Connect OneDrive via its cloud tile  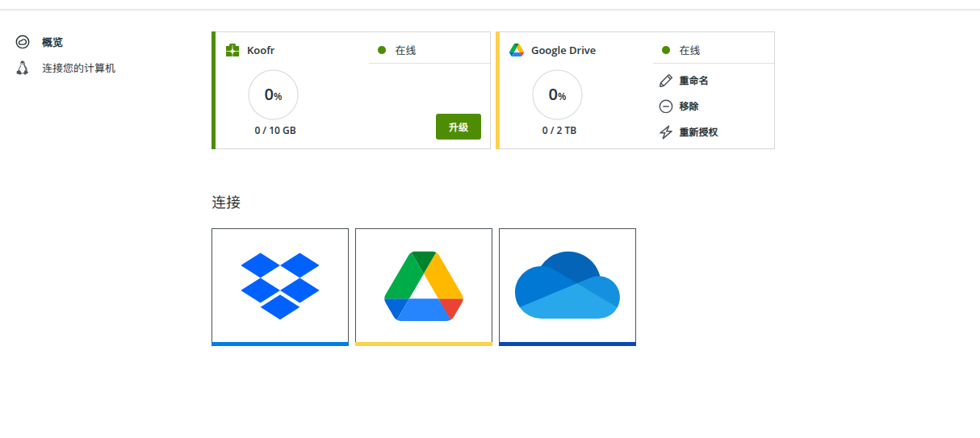click(567, 287)
